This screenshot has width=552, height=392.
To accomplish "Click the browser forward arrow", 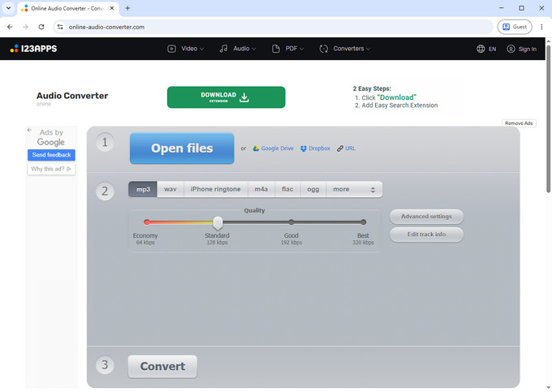I will point(25,27).
